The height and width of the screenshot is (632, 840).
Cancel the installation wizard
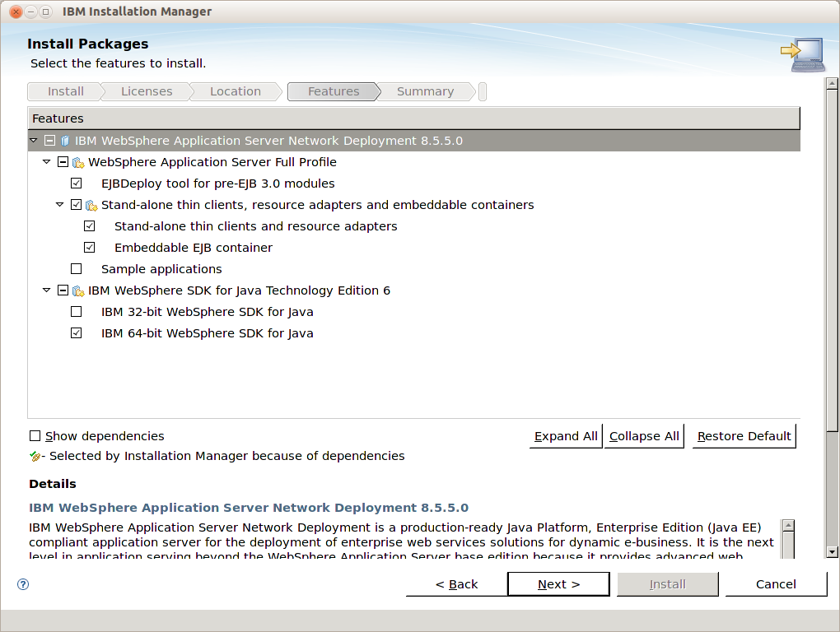point(776,584)
